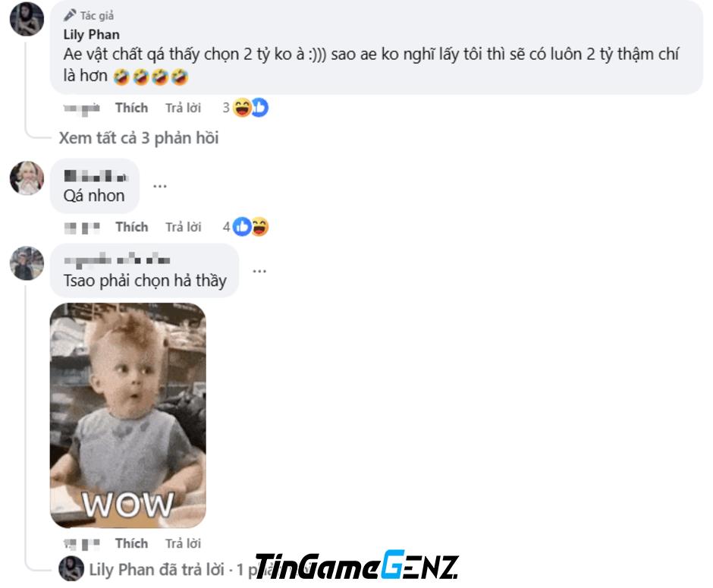Viewport: 713px width, 588px height.
Task: Like Lily Phan's comment with 'Thích'
Action: 131,108
